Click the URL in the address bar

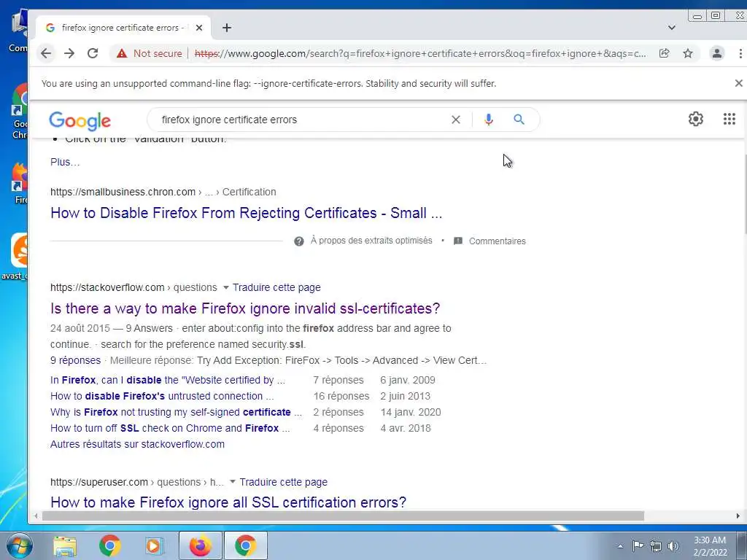[x=420, y=53]
